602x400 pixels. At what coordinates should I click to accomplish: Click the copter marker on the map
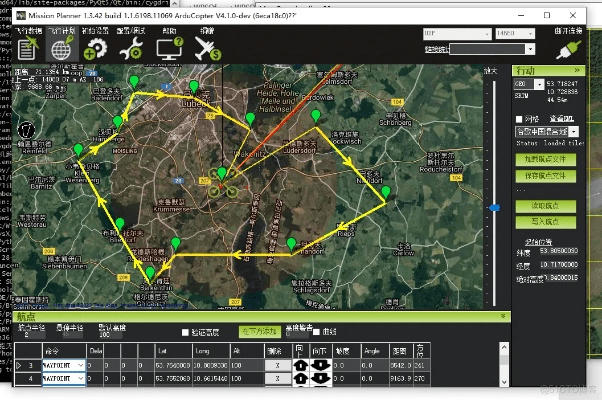coord(221,185)
